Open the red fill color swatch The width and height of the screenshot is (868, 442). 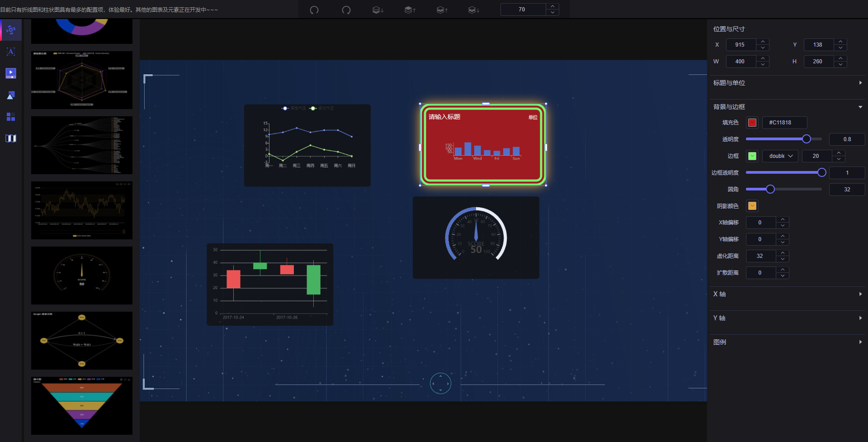pos(752,123)
